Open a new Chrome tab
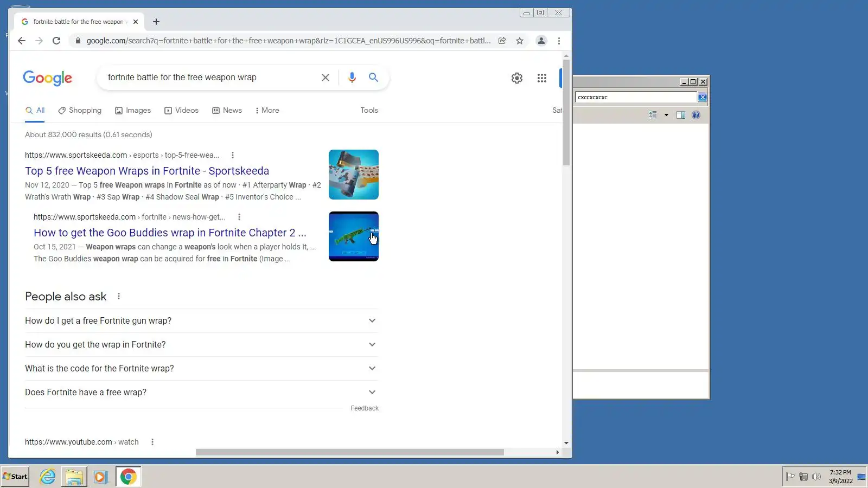 click(156, 22)
